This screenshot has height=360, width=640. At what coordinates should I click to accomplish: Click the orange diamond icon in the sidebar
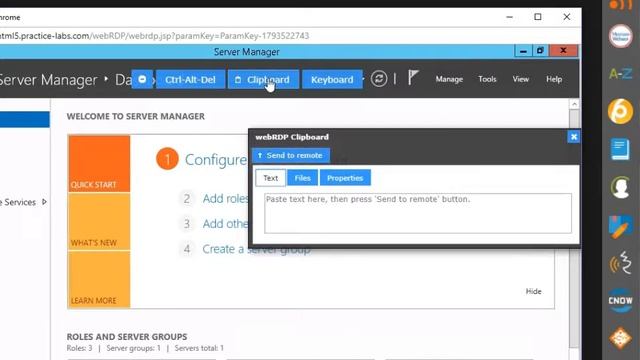coord(620,338)
